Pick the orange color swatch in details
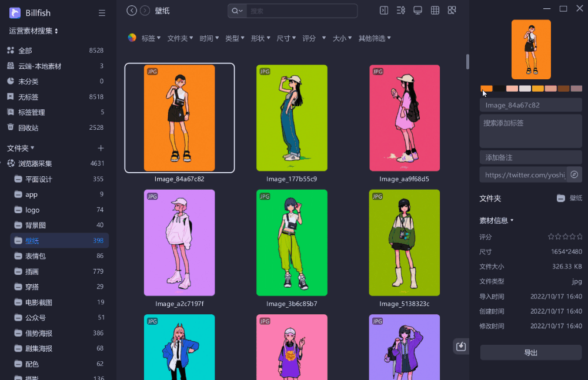 coord(486,89)
